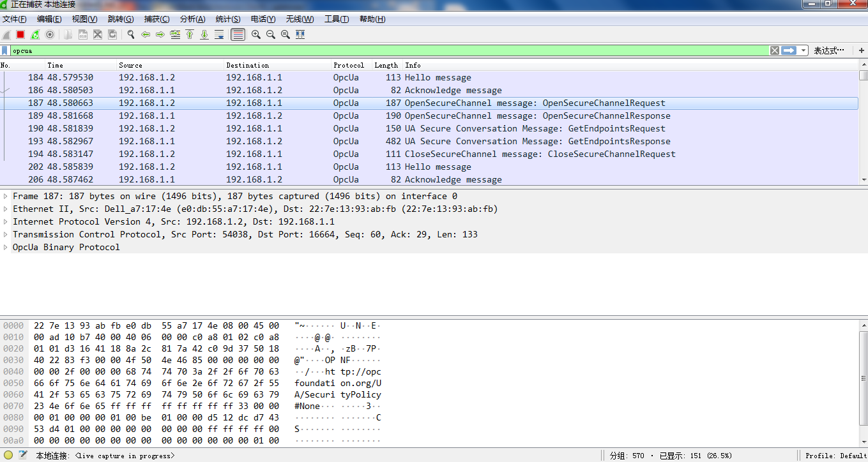Image resolution: width=868 pixels, height=462 pixels.
Task: Select packet 189 OpenSecureChannelResponse
Action: [x=429, y=115]
